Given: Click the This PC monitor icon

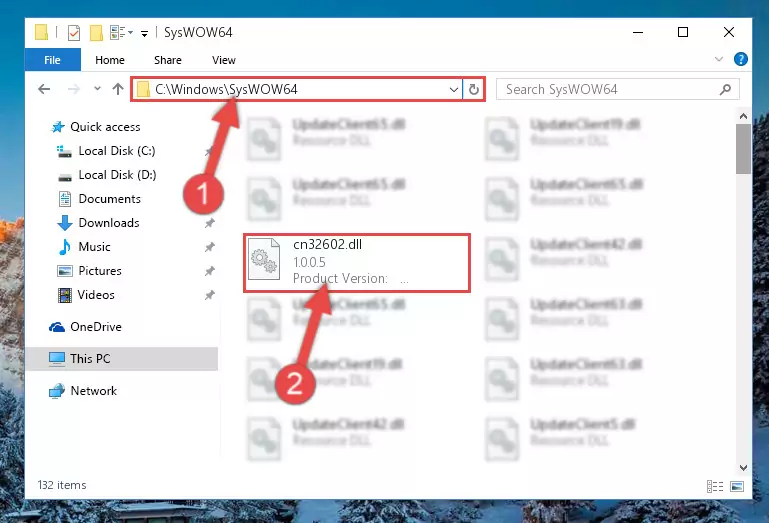Looking at the screenshot, I should pyautogui.click(x=57, y=359).
